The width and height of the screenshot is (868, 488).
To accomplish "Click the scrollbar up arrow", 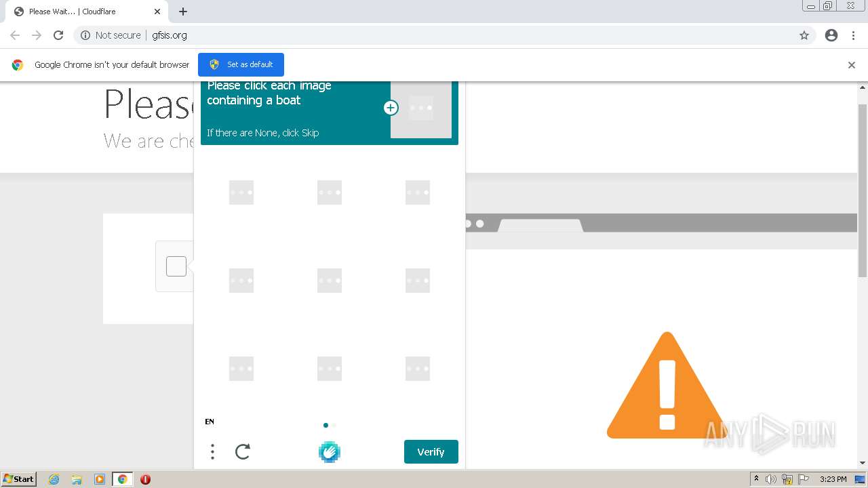I will [863, 87].
